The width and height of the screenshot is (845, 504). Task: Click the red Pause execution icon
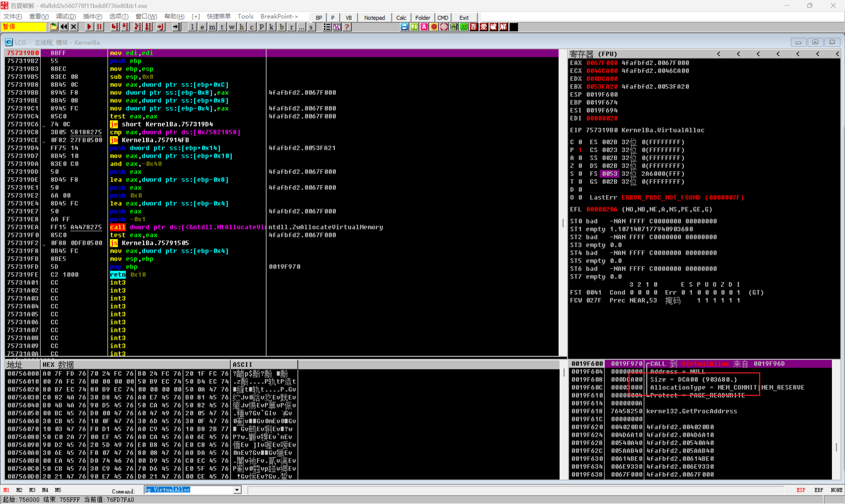[99, 27]
